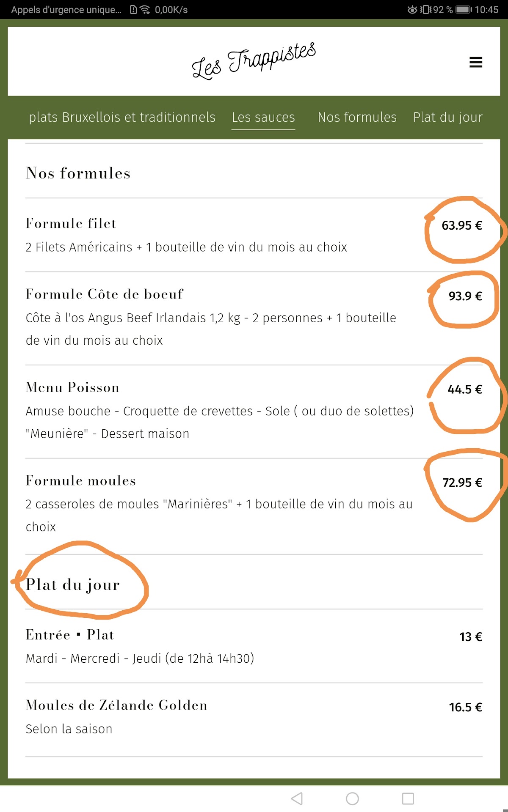Select the Les sauces tab

coord(263,117)
